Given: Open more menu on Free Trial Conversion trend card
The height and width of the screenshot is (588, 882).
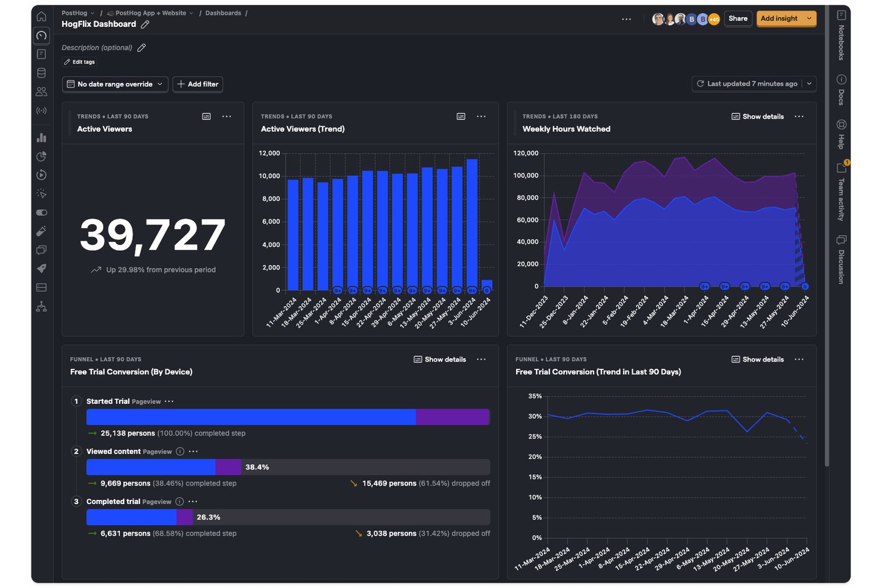Looking at the screenshot, I should 799,360.
